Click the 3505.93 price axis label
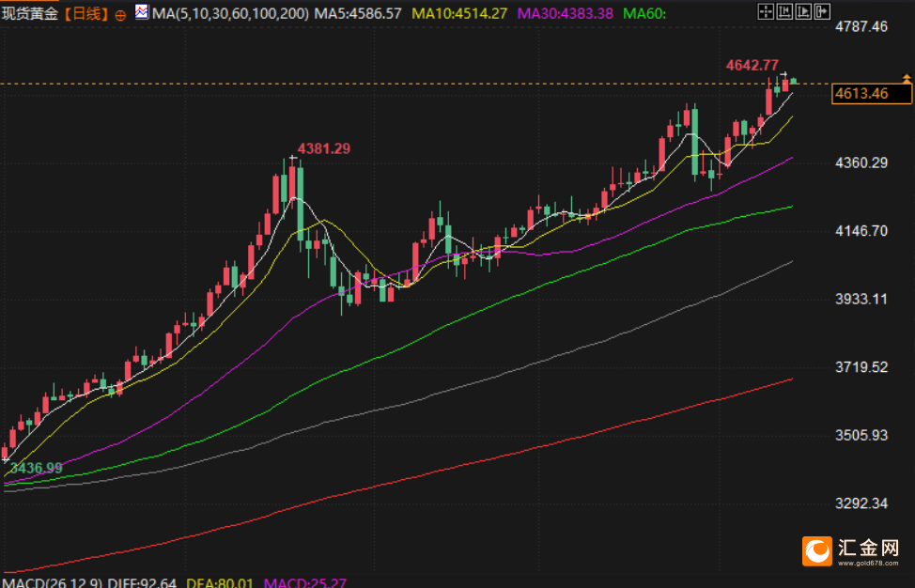 click(x=861, y=435)
